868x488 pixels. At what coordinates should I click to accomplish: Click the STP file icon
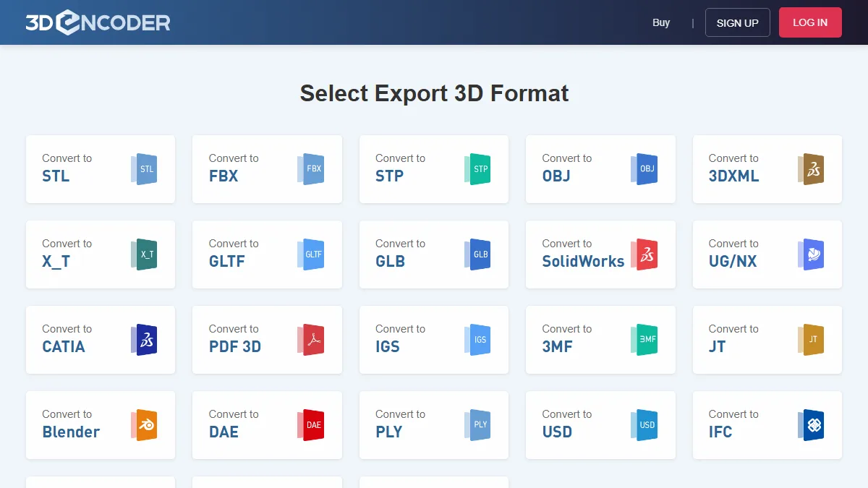coord(477,169)
